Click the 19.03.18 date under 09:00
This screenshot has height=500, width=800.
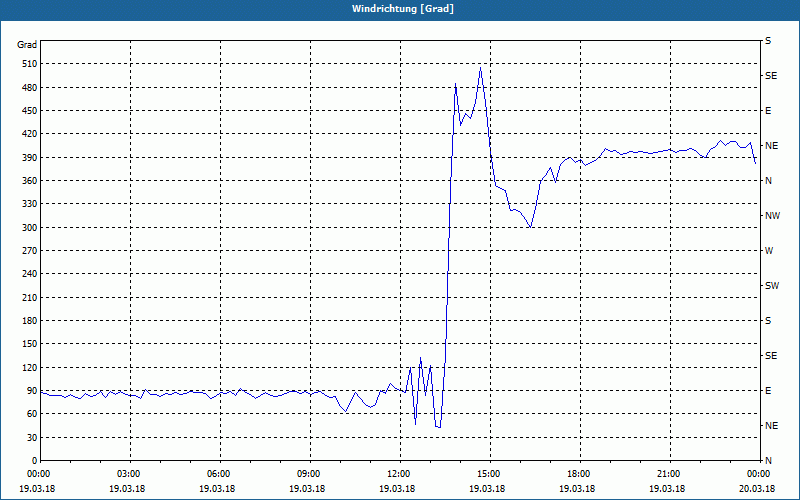tap(307, 489)
